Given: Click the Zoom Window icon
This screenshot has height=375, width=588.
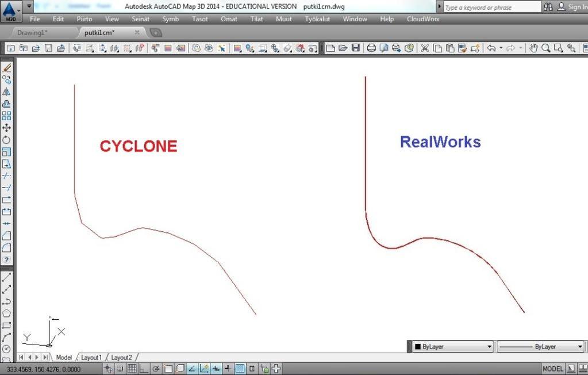Looking at the screenshot, I should click(x=558, y=48).
